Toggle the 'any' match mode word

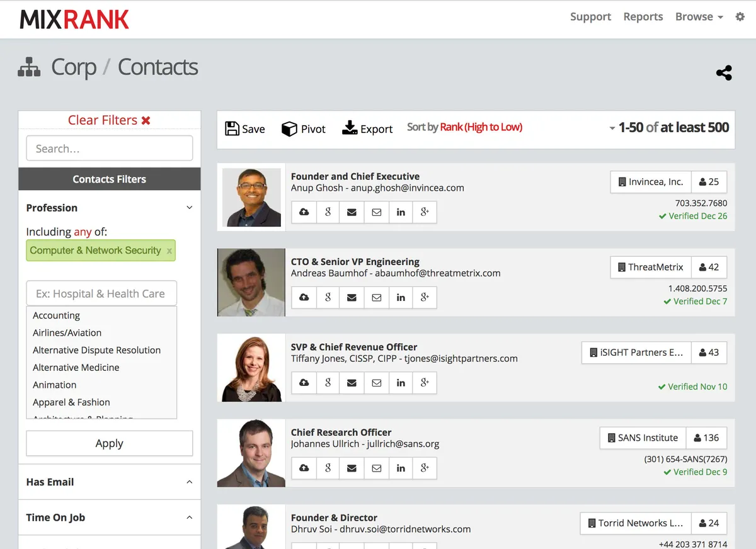(x=83, y=232)
